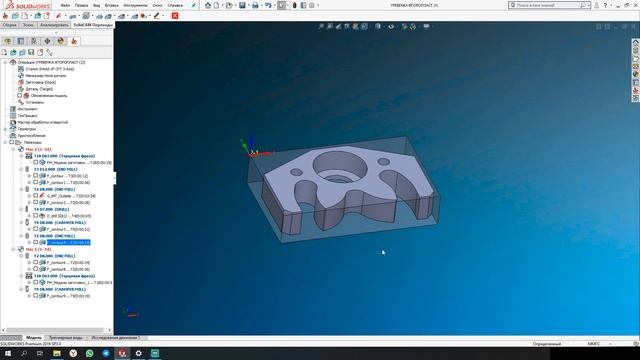Open the Инструменты menu
The height and width of the screenshot is (360, 640).
tap(135, 5)
